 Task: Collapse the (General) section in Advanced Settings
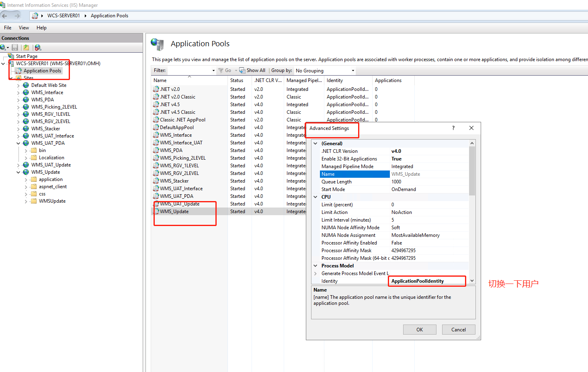click(316, 144)
